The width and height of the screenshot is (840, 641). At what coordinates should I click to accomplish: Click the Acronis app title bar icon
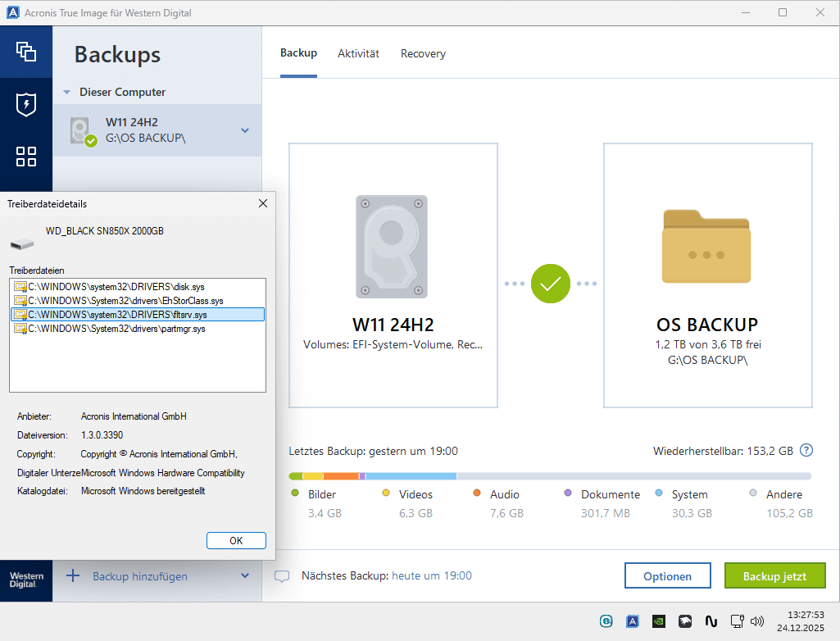[13, 12]
